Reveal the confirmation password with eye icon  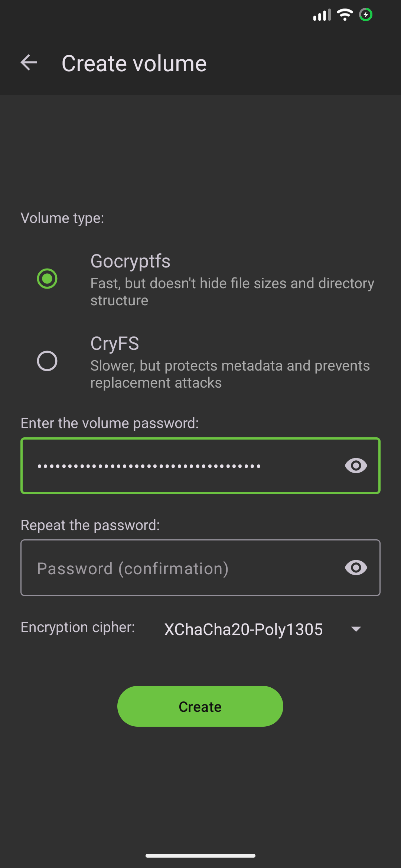[x=356, y=568]
